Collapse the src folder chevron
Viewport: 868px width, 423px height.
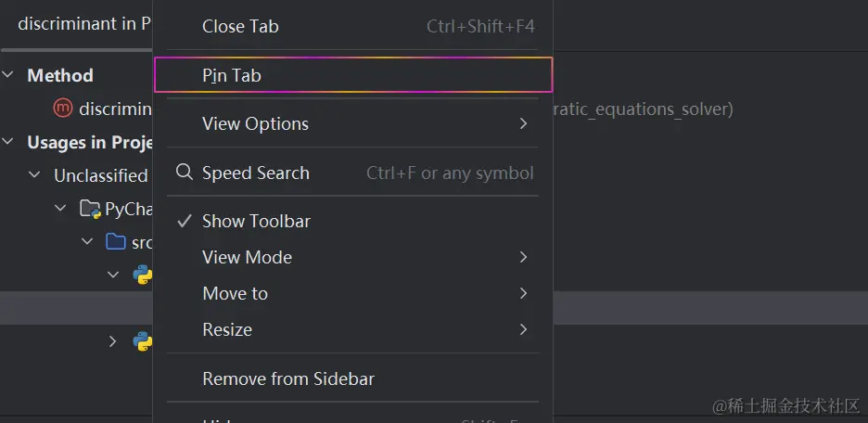87,241
